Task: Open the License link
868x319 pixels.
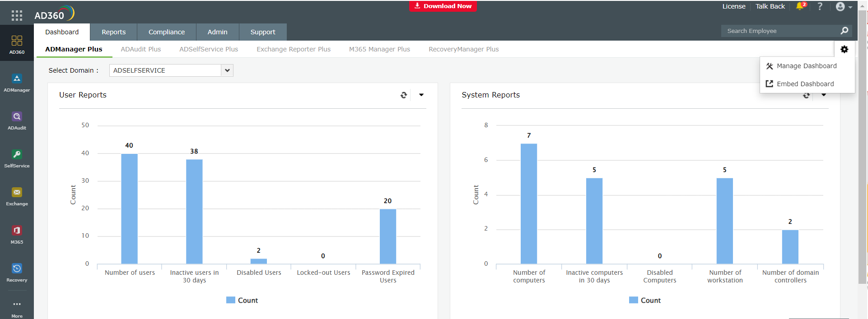Action: 733,6
